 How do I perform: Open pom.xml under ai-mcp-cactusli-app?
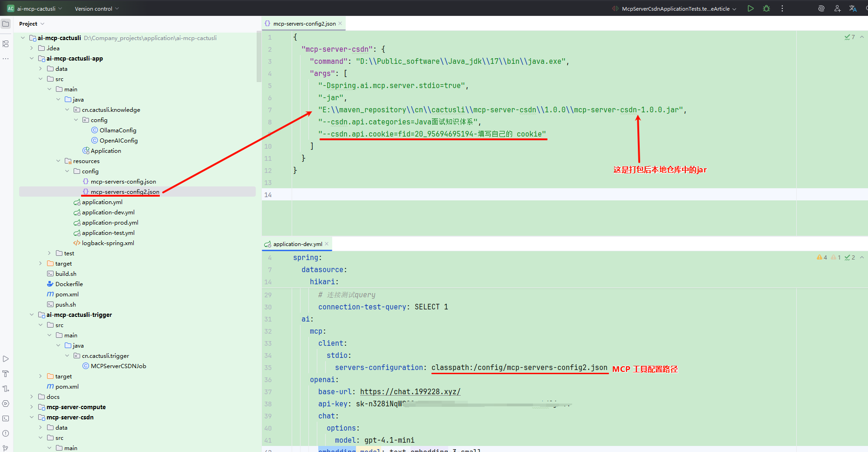pos(67,294)
